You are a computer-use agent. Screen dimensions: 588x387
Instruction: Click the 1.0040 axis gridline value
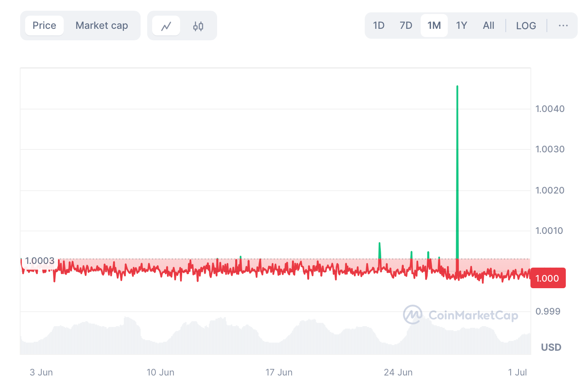point(550,109)
